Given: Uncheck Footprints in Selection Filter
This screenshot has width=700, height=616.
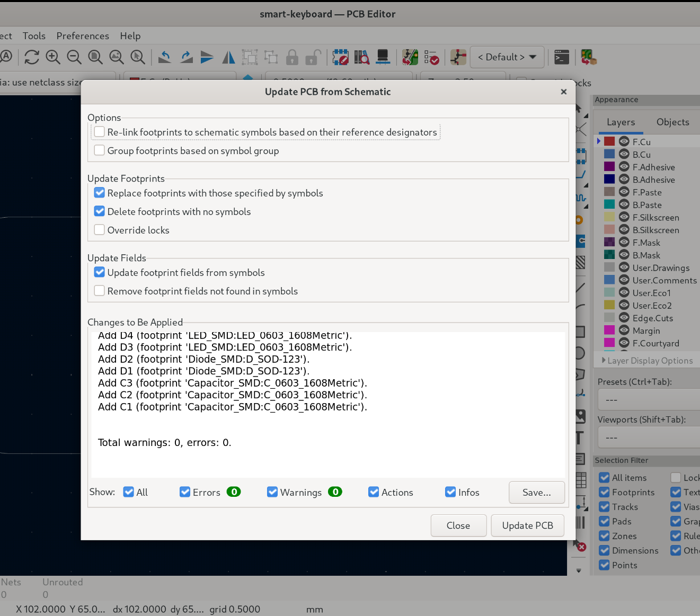Looking at the screenshot, I should 604,492.
